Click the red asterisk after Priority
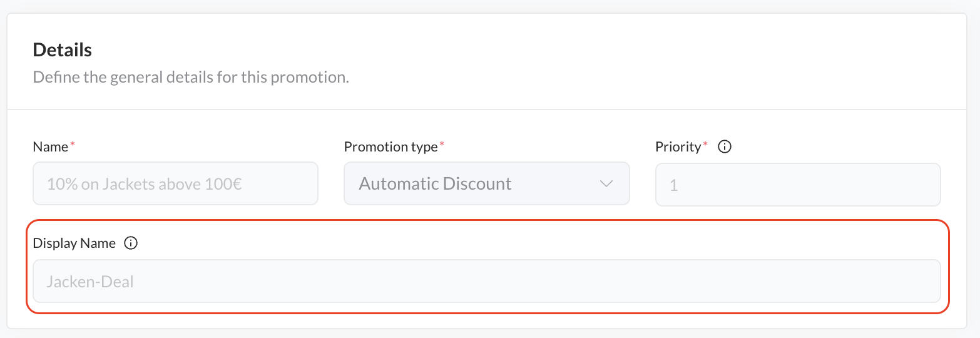Image resolution: width=980 pixels, height=338 pixels. pos(705,145)
